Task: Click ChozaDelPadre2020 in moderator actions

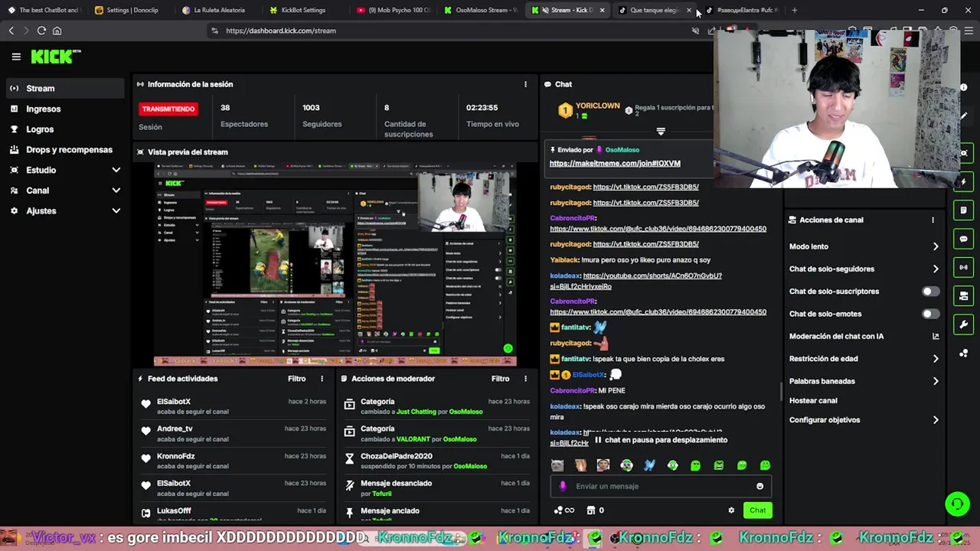Action: [x=396, y=456]
